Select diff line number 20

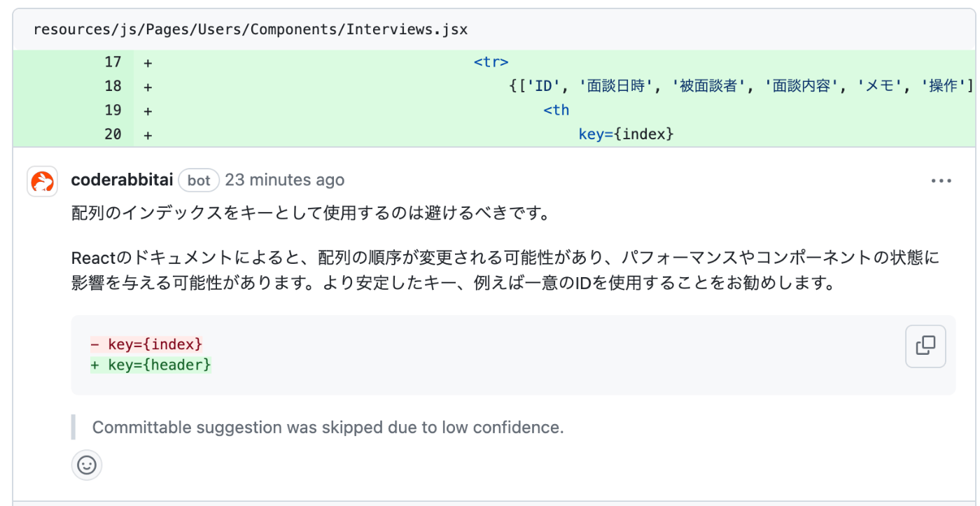pos(113,134)
